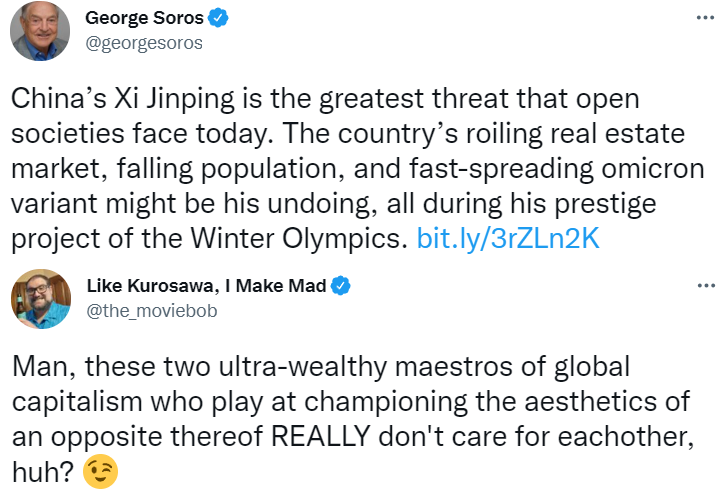Click the 'omicron' word in the Soros tweet

(653, 168)
